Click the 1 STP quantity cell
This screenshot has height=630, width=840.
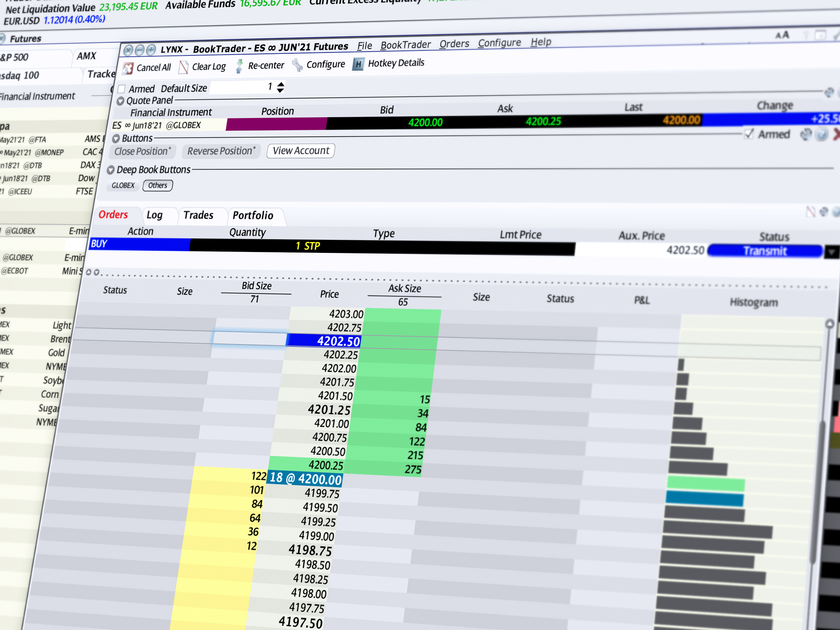click(307, 246)
